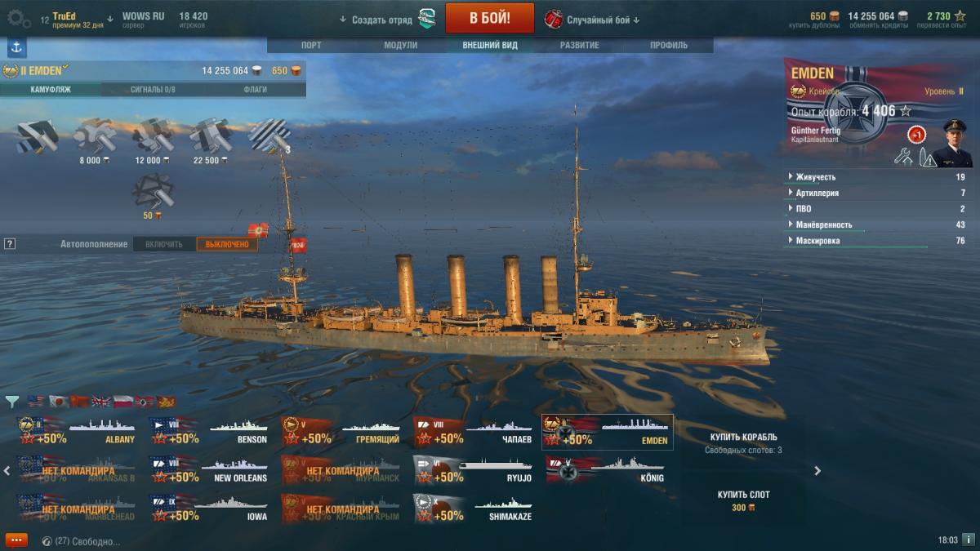This screenshot has height=551, width=980.
Task: Open settings gear icon
Action: coord(19,19)
